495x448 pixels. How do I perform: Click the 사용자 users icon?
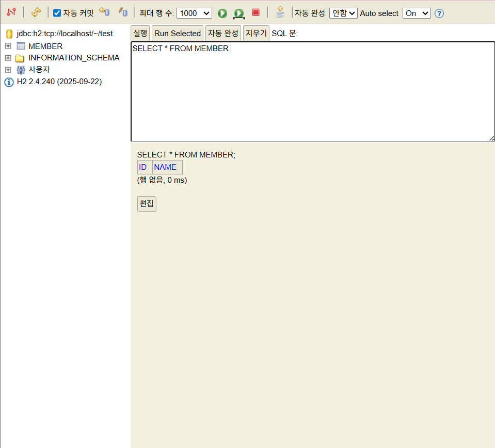pyautogui.click(x=21, y=70)
